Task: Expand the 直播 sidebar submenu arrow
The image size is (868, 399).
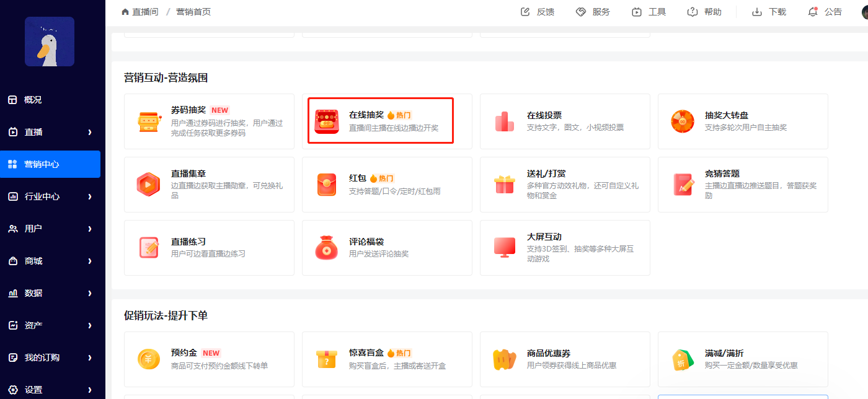Action: (x=90, y=132)
